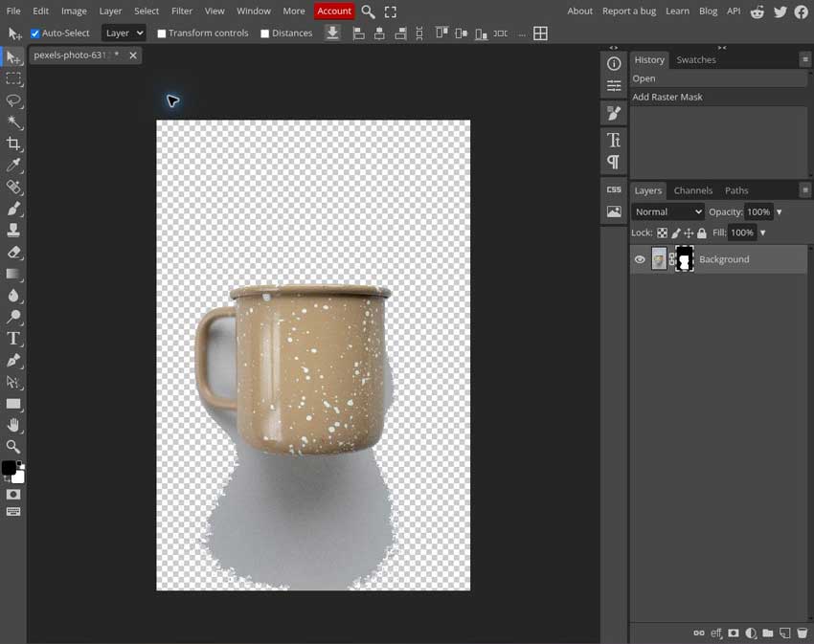Open the Properties sliders panel icon
Viewport: 814px width, 644px height.
coord(614,85)
